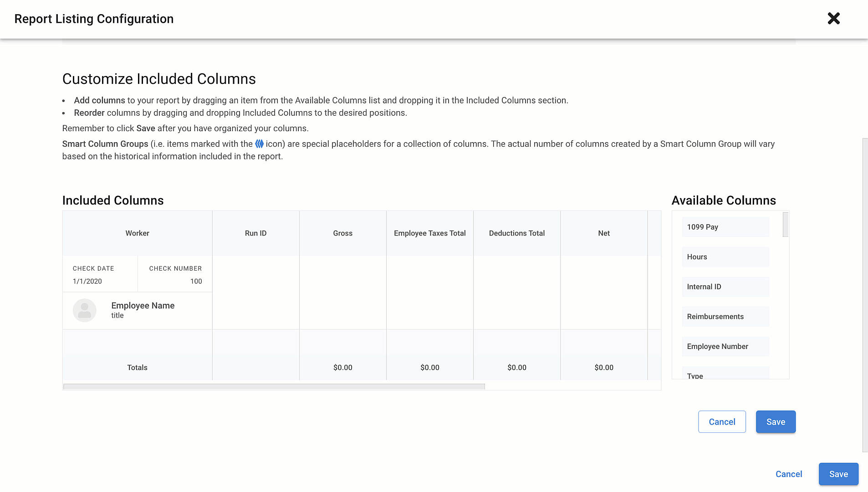Close the Report Listing Configuration dialog
Image resolution: width=868 pixels, height=492 pixels.
point(833,18)
